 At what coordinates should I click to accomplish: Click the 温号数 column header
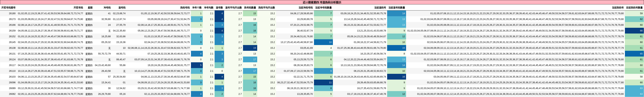coord(219,8)
